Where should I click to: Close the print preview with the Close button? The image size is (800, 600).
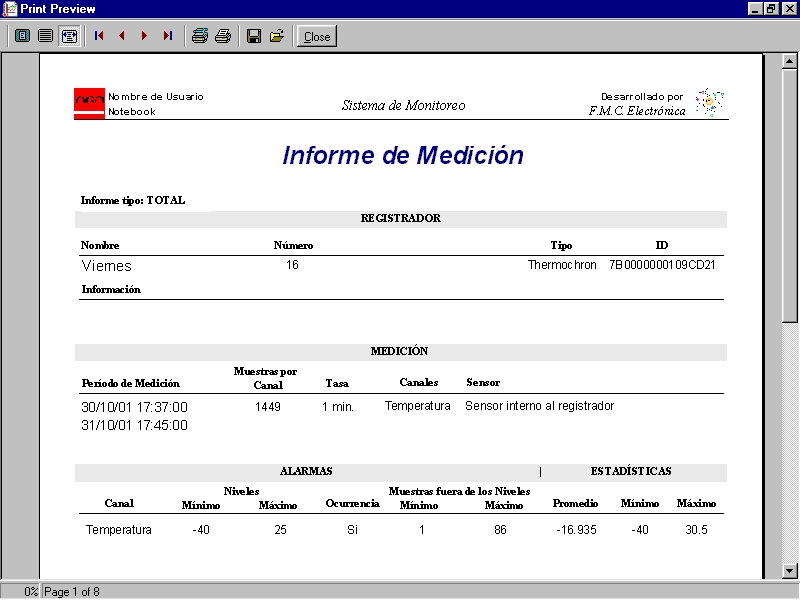coord(317,37)
